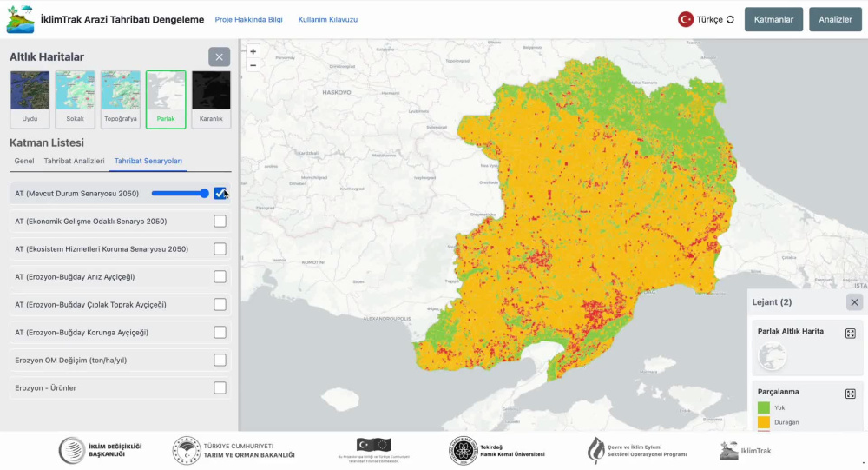Click the Turkish flag language icon
Screen dimensions: 868x470
686,19
